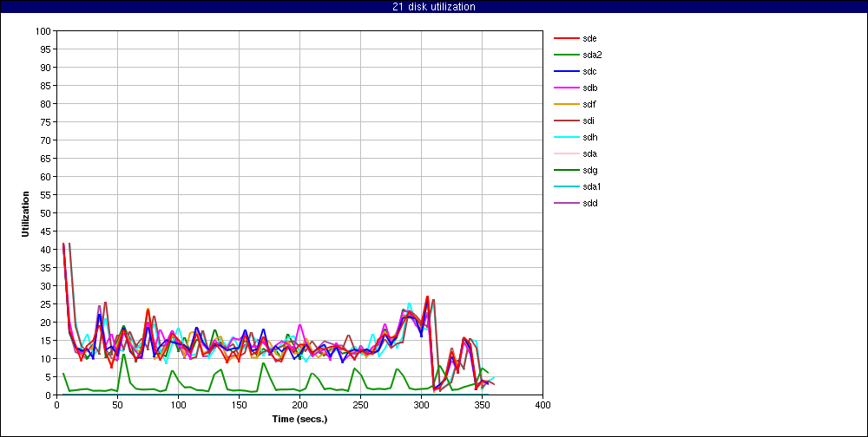Click the 5 tick on the Utilization axis

click(49, 377)
